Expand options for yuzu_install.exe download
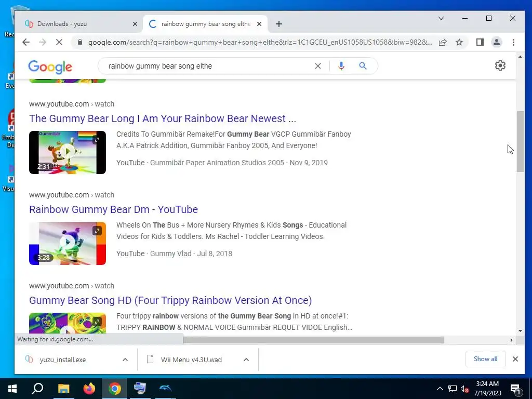Screen dimensions: 532x399 tap(125, 360)
